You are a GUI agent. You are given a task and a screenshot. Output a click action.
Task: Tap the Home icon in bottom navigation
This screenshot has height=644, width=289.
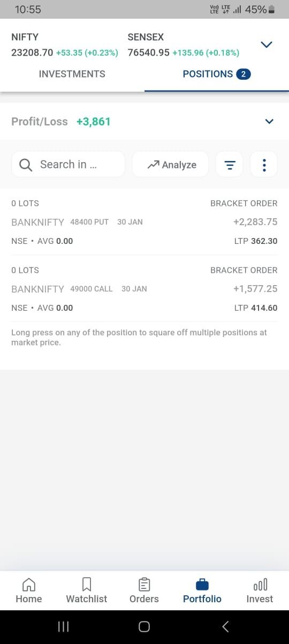point(29,584)
